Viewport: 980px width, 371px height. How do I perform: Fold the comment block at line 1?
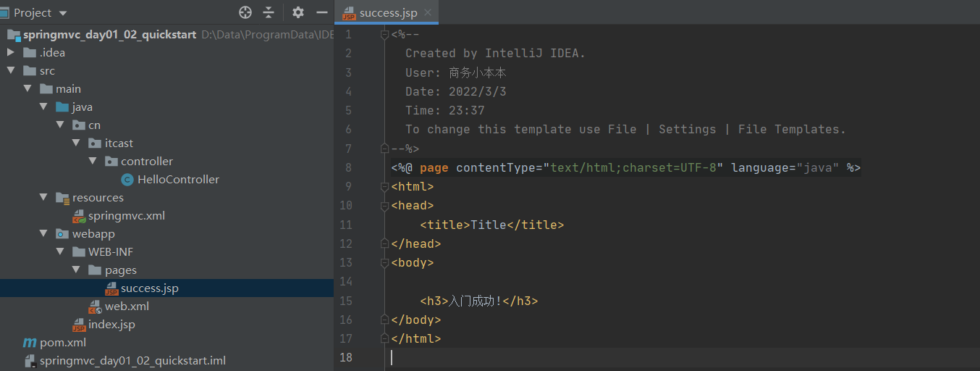[385, 34]
